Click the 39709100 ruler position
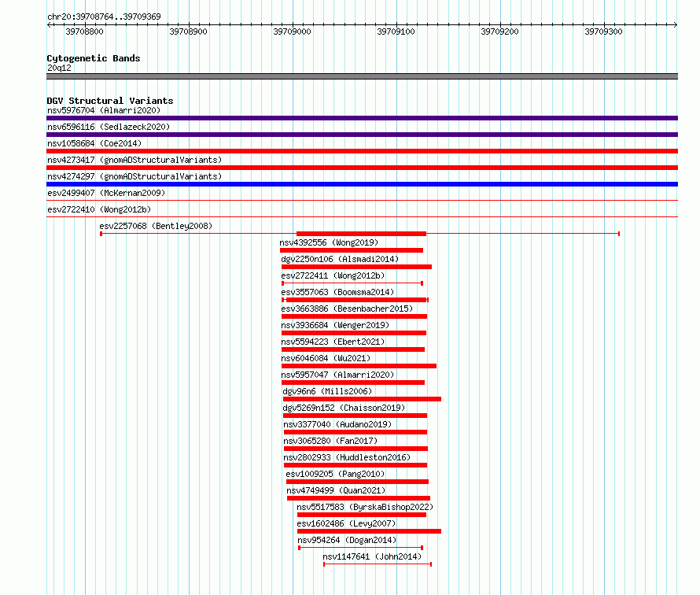The height and width of the screenshot is (595, 700). coord(396,31)
